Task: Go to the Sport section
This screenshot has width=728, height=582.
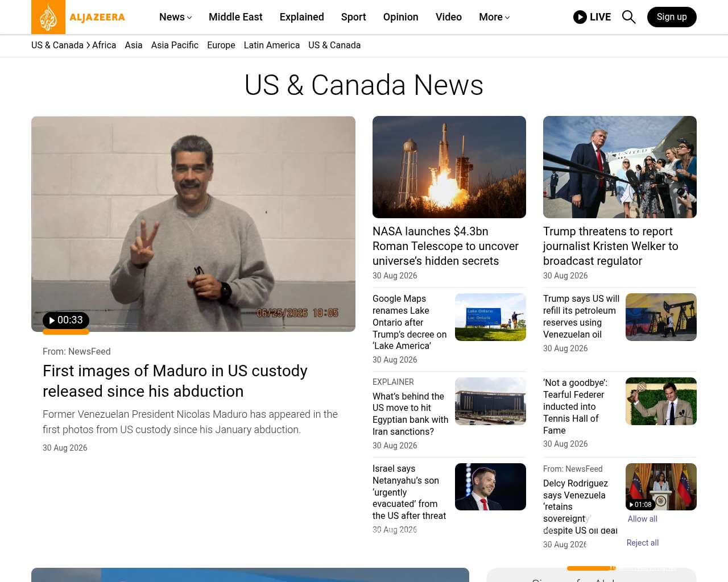Action: (354, 17)
